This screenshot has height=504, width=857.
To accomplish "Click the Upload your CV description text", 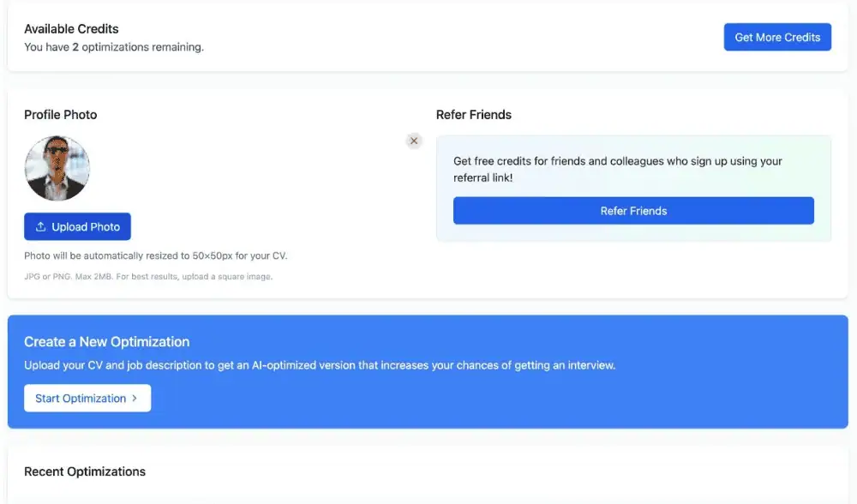I will pos(320,365).
